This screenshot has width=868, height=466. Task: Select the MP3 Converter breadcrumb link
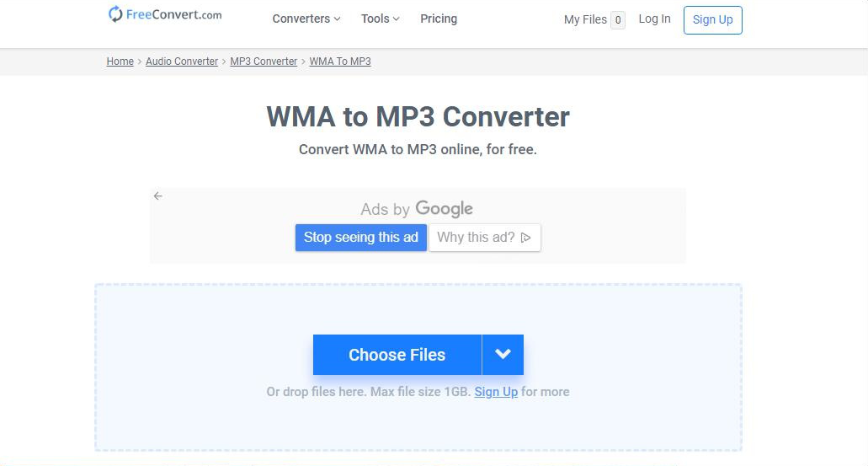(264, 62)
